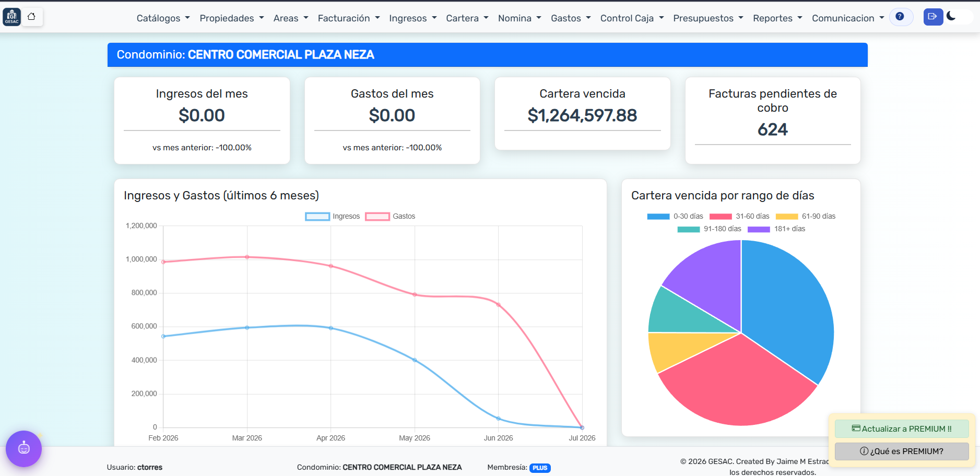Open Reportes menu
Image resolution: width=980 pixels, height=476 pixels.
pyautogui.click(x=777, y=18)
